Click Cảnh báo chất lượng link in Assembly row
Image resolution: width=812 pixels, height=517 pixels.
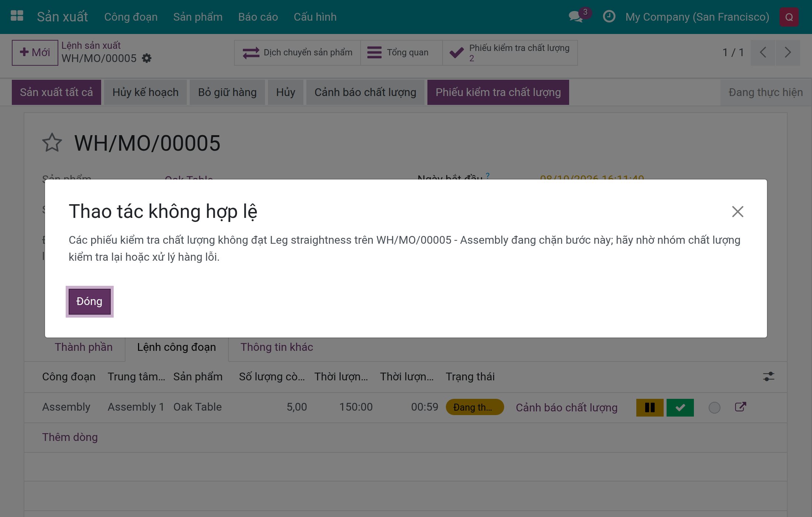pyautogui.click(x=567, y=407)
